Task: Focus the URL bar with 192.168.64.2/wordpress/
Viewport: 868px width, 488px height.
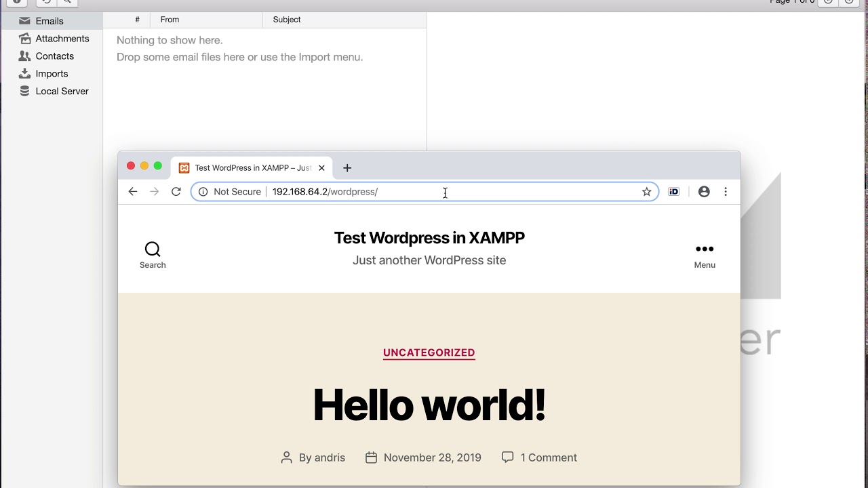Action: point(425,192)
